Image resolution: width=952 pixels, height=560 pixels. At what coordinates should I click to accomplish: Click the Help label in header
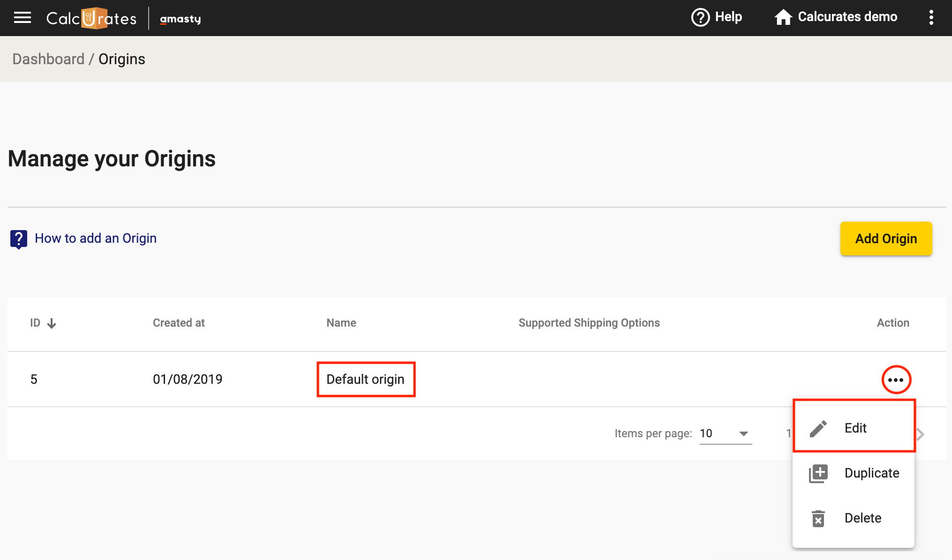click(728, 17)
